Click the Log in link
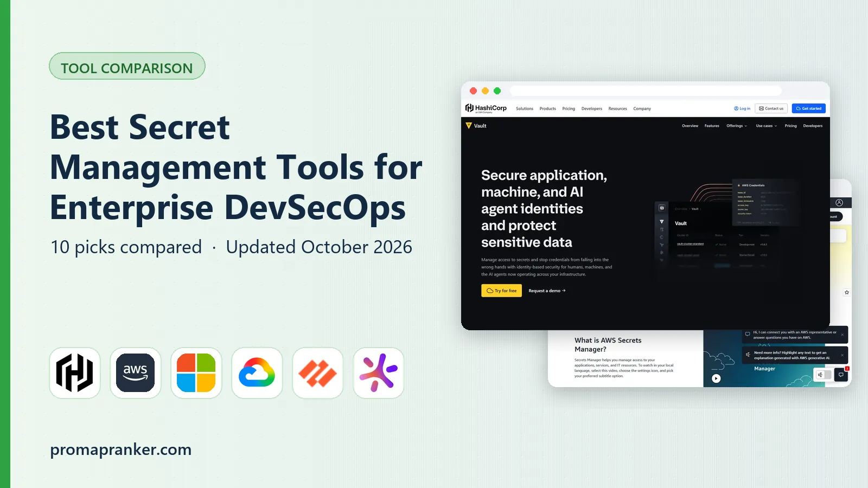This screenshot has height=488, width=868. coord(742,108)
